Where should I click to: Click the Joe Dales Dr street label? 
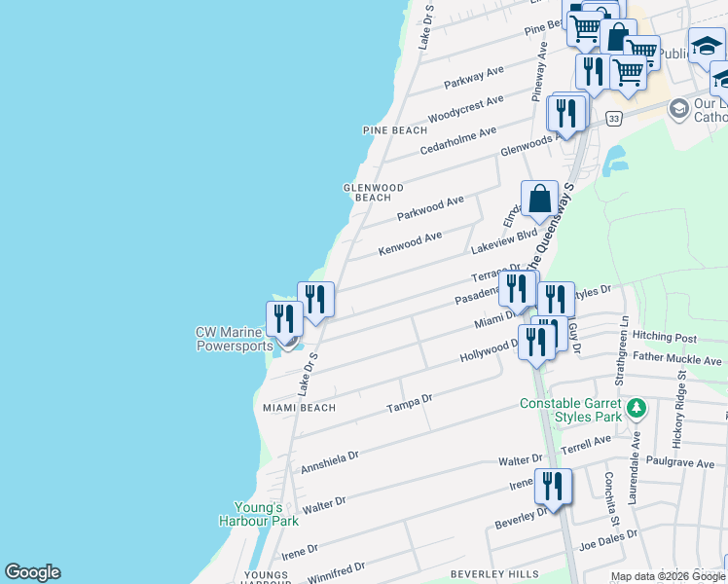tap(608, 540)
